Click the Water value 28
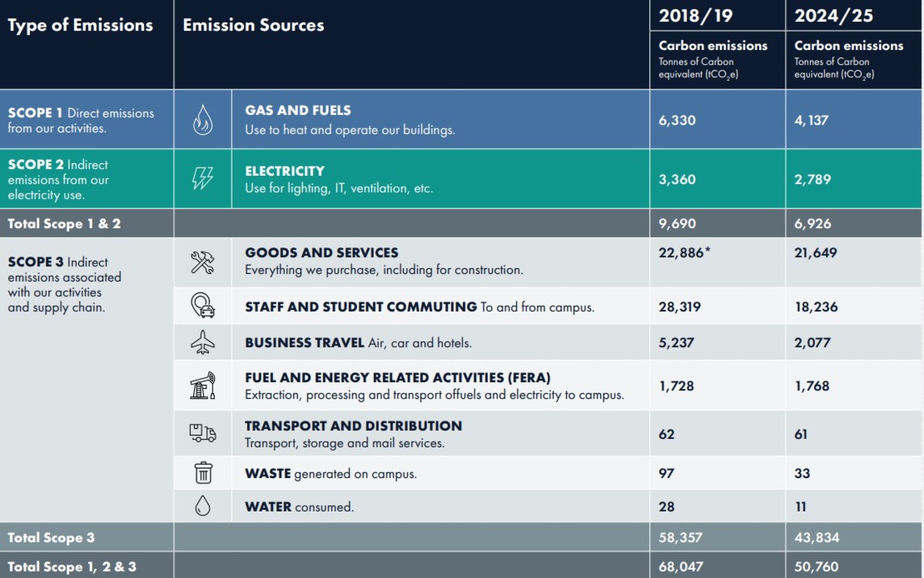Screen dimensions: 924x578 (667, 507)
